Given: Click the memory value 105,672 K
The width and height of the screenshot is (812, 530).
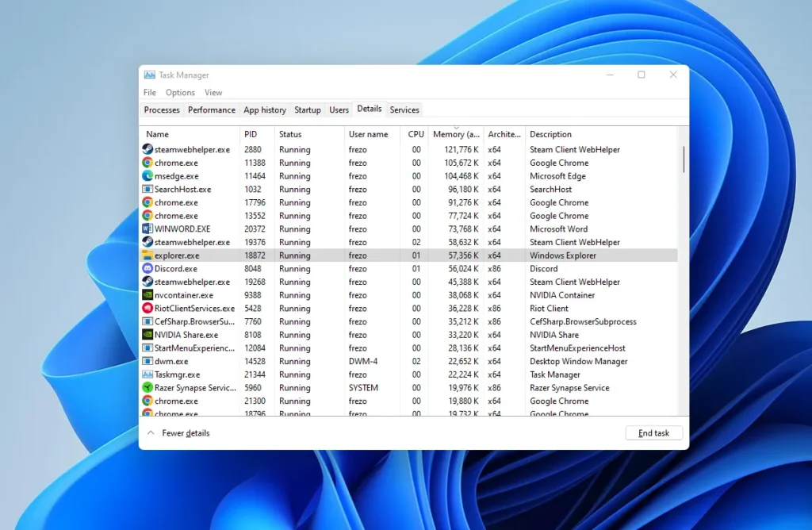Looking at the screenshot, I should coord(462,163).
